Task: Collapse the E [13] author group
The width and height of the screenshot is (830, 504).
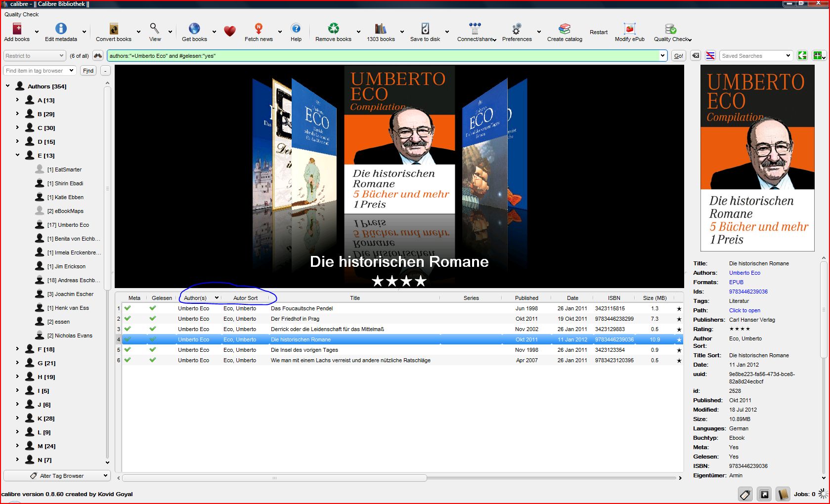Action: [x=17, y=155]
